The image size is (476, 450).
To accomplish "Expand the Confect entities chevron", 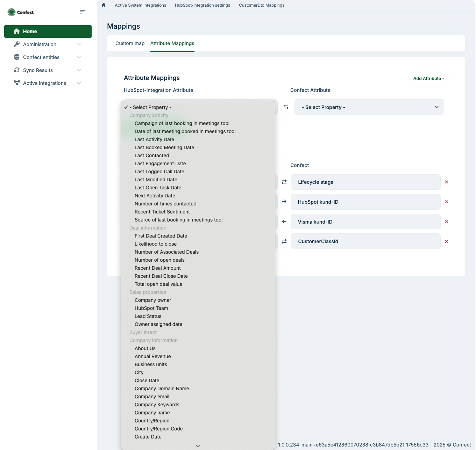I will [x=79, y=57].
